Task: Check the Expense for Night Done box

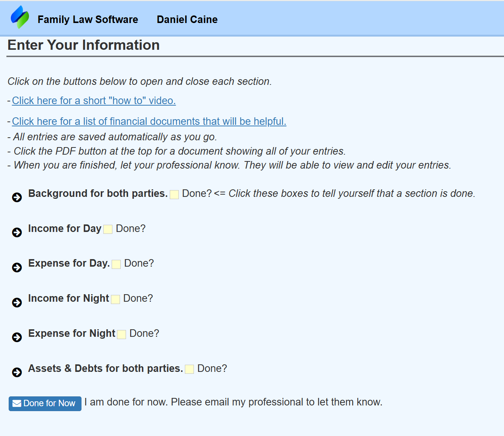Action: pos(121,334)
